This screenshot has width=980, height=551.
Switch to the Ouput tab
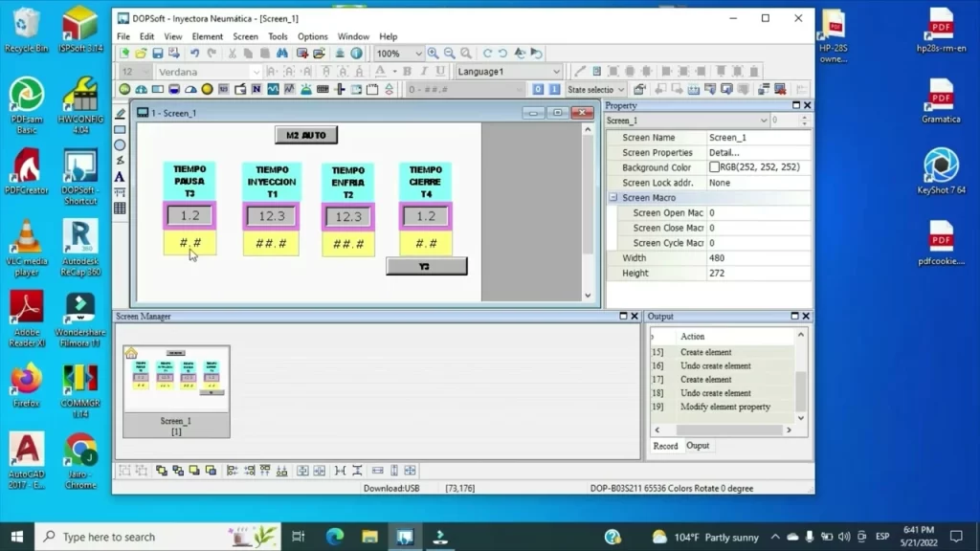click(x=698, y=446)
